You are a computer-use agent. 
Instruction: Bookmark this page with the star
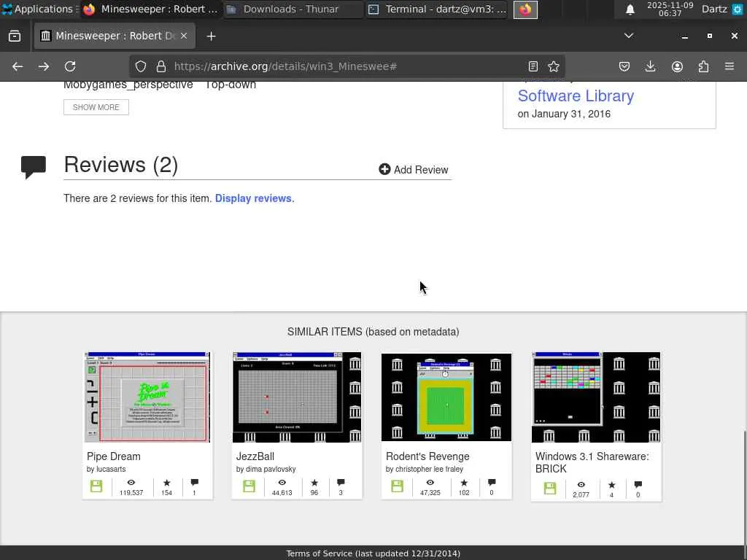(x=554, y=66)
